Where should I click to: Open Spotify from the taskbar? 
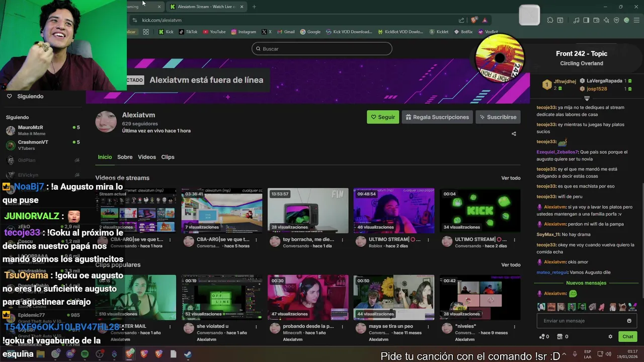85,354
